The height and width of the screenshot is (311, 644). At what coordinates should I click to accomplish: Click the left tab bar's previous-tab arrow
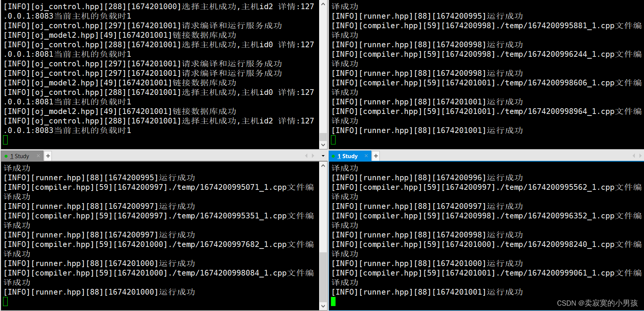306,156
